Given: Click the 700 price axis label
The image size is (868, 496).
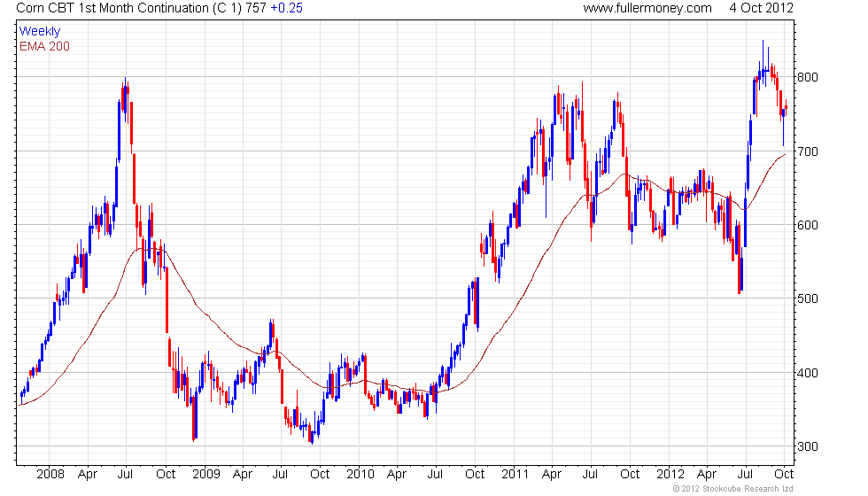Looking at the screenshot, I should pos(807,151).
